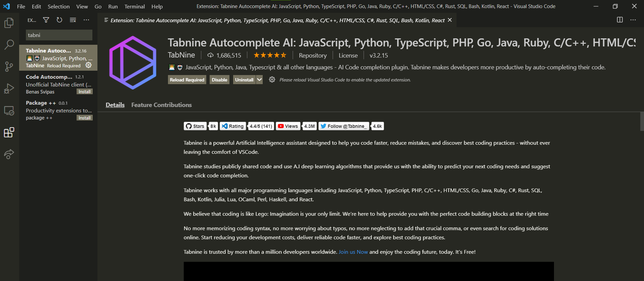Open the marketplace Rating badge
The height and width of the screenshot is (281, 644).
232,126
